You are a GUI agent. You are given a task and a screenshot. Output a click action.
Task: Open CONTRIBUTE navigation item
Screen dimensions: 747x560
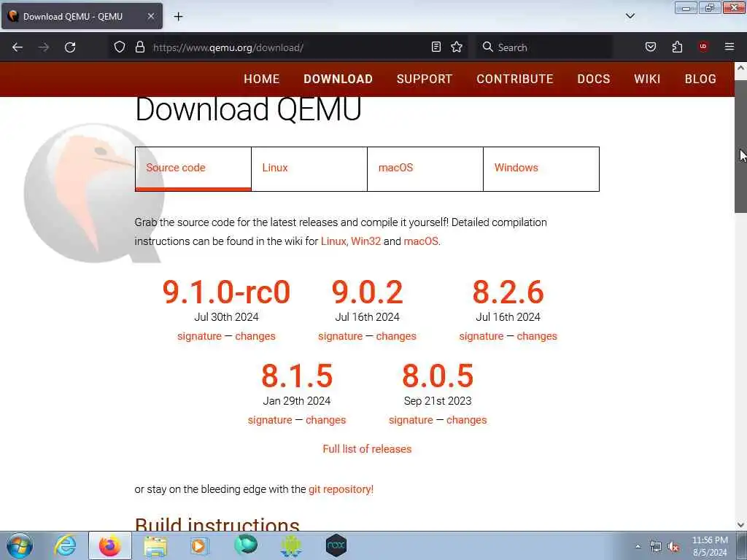[x=515, y=79]
